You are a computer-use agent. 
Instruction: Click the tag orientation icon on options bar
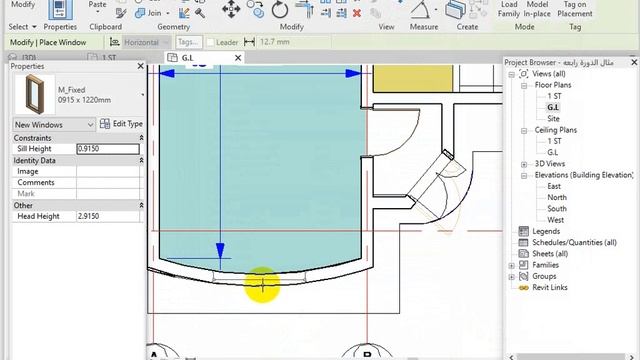(115, 42)
